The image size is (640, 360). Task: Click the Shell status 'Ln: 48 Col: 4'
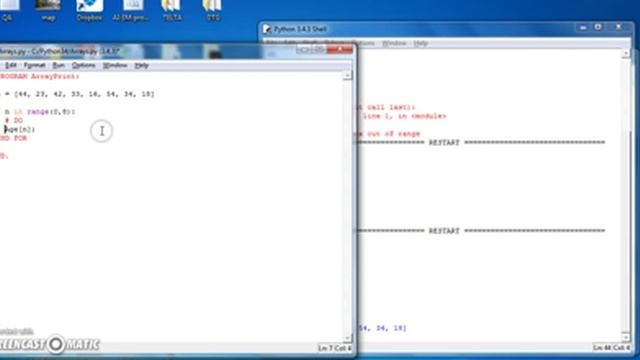[611, 348]
